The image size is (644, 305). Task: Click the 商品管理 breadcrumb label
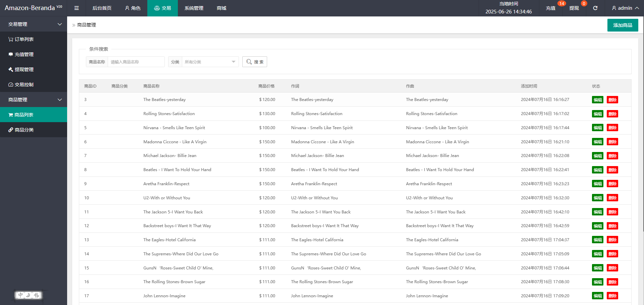(87, 25)
